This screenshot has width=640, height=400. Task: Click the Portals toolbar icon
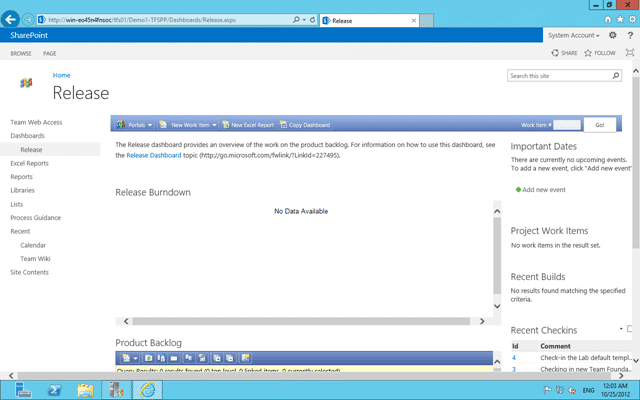[120, 124]
